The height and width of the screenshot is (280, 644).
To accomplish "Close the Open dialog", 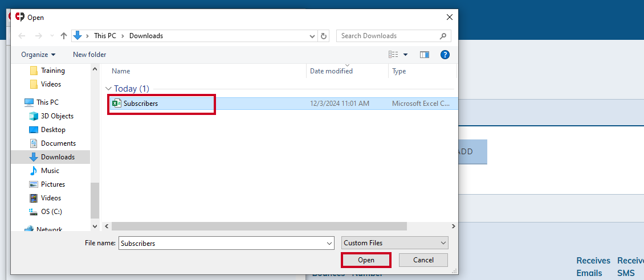I will pyautogui.click(x=450, y=17).
